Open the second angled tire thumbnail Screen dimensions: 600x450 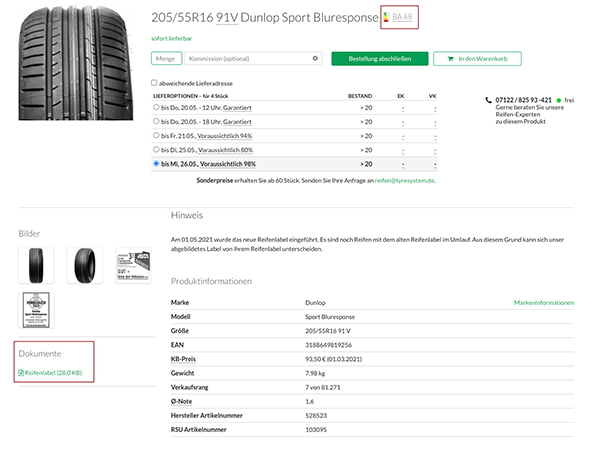[x=84, y=266]
